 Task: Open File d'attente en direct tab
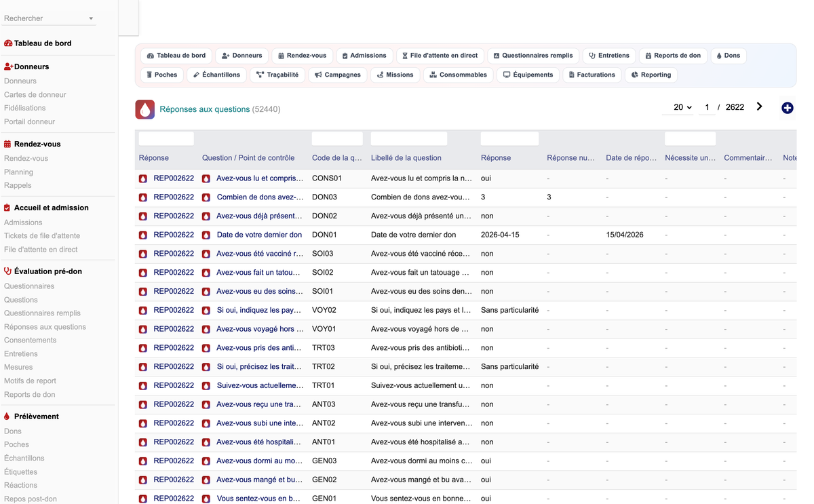[440, 56]
